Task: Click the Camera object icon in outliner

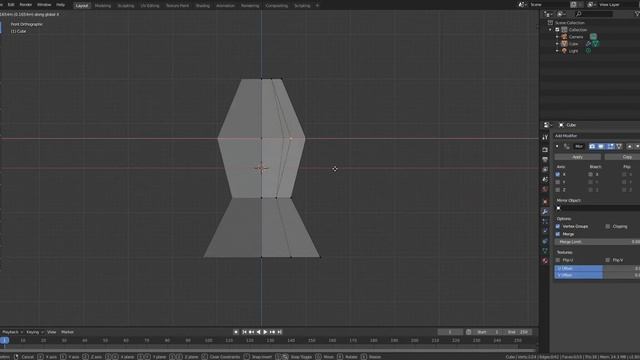Action: (564, 37)
